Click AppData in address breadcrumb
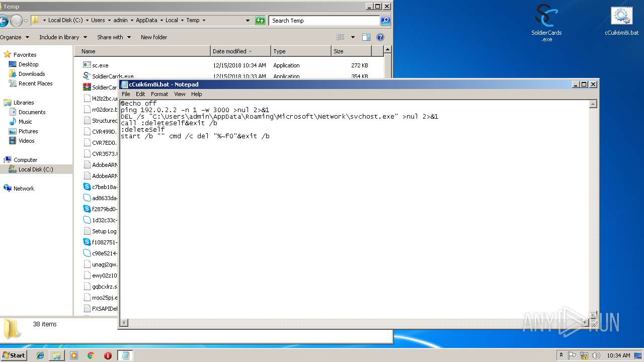Viewport: 644px width, 362px height. tap(146, 21)
